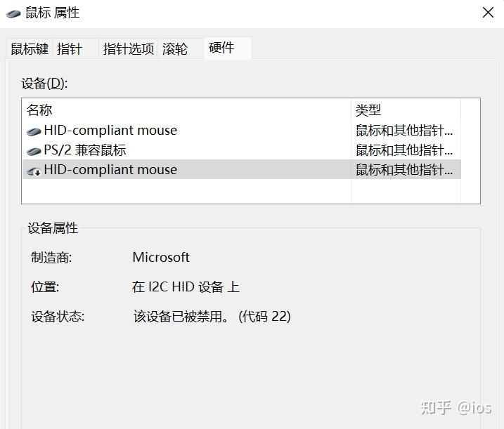Click the first HID-compliant mouse device icon
504x429 pixels.
coord(34,131)
